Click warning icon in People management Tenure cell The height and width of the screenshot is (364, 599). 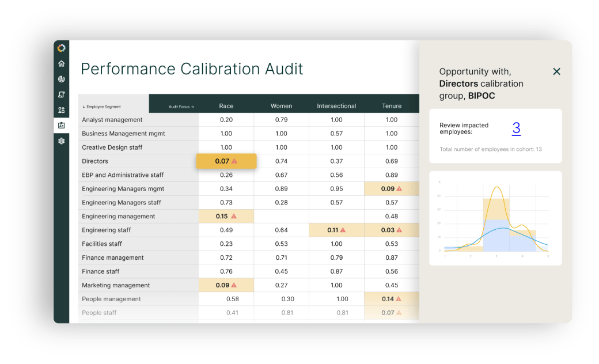[399, 299]
